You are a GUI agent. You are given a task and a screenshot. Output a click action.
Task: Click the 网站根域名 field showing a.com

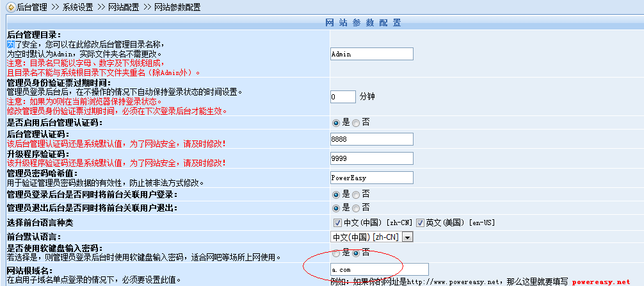380,269
